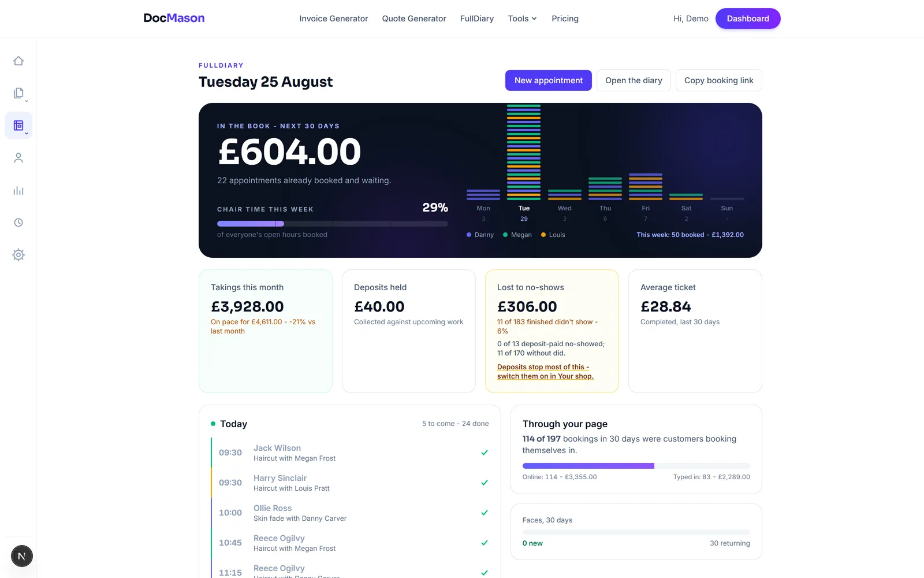Click the 29% chair time value
The image size is (924, 578).
pos(435,208)
